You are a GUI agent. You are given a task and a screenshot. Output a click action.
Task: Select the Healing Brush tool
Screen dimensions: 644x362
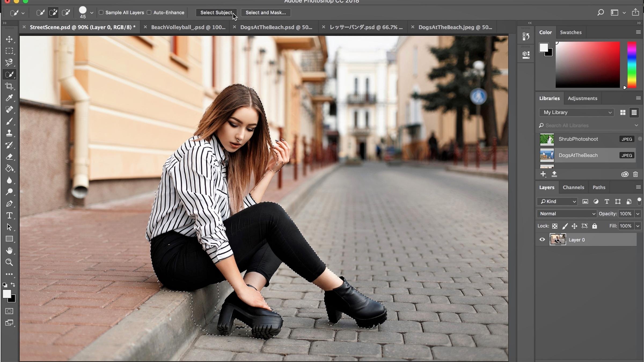click(x=10, y=110)
